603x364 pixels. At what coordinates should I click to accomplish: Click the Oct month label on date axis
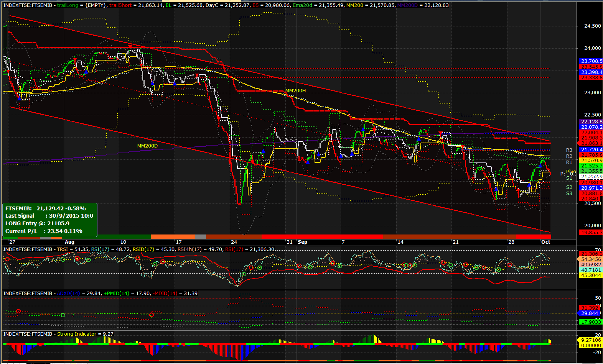pyautogui.click(x=545, y=242)
